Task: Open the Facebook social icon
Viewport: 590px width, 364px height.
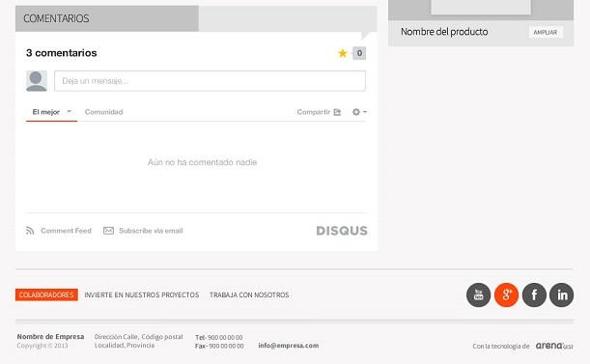Action: point(534,294)
